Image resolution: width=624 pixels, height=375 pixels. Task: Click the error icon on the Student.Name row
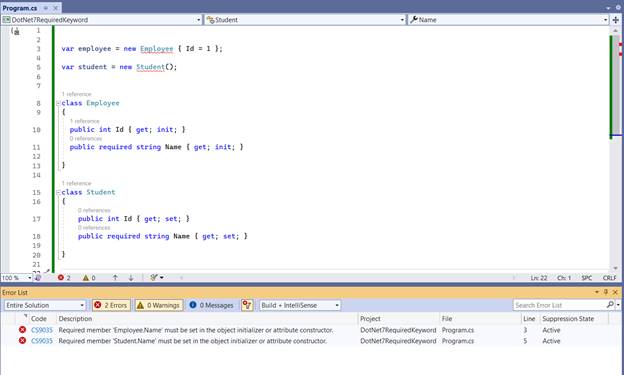[x=22, y=341]
